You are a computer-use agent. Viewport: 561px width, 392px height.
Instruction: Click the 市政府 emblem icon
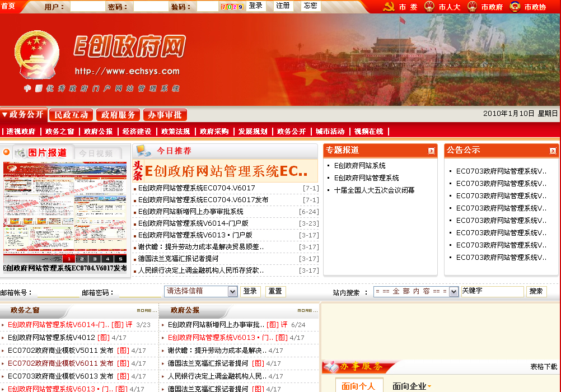click(x=472, y=6)
